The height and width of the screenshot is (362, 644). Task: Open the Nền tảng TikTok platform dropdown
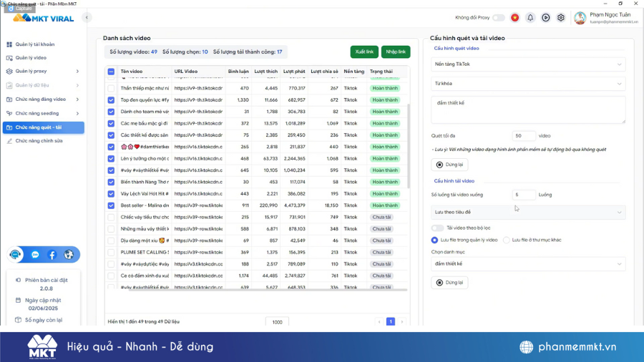(528, 64)
